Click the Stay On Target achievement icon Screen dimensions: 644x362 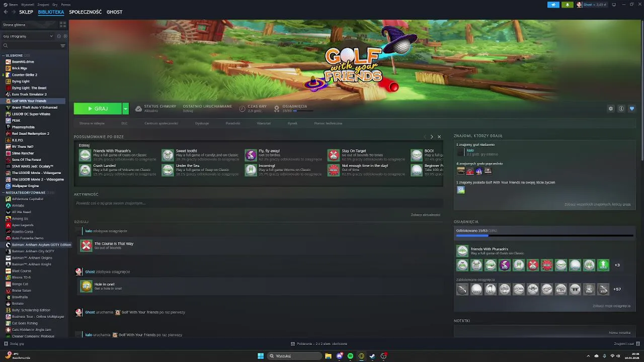(x=334, y=155)
